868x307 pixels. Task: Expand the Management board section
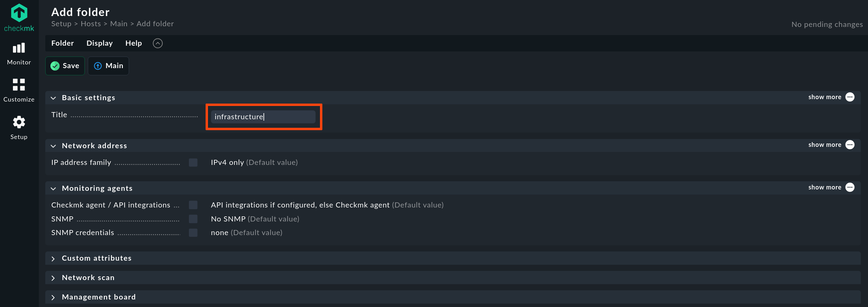pyautogui.click(x=99, y=297)
